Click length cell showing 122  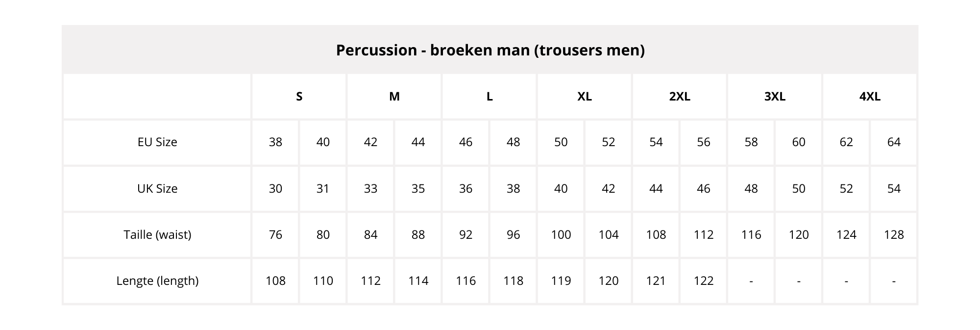click(x=703, y=280)
